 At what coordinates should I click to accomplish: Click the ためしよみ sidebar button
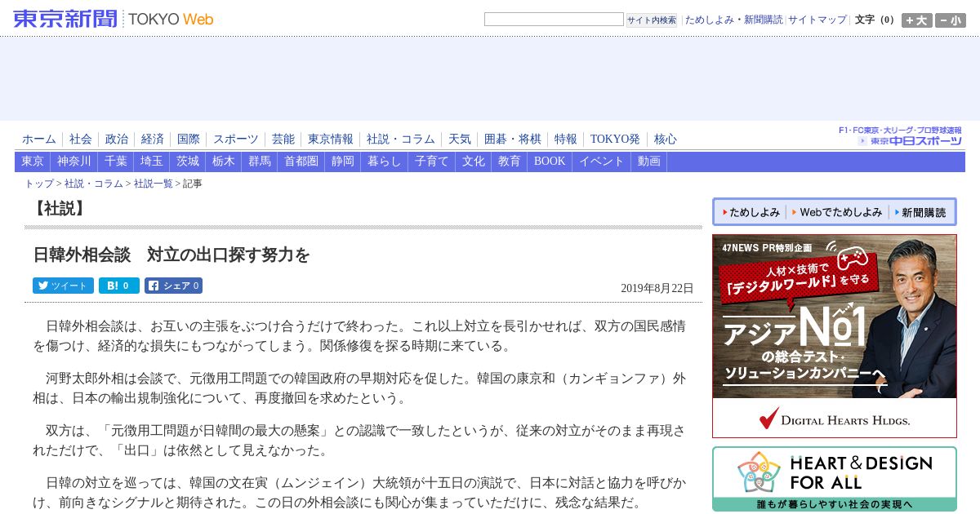point(751,212)
